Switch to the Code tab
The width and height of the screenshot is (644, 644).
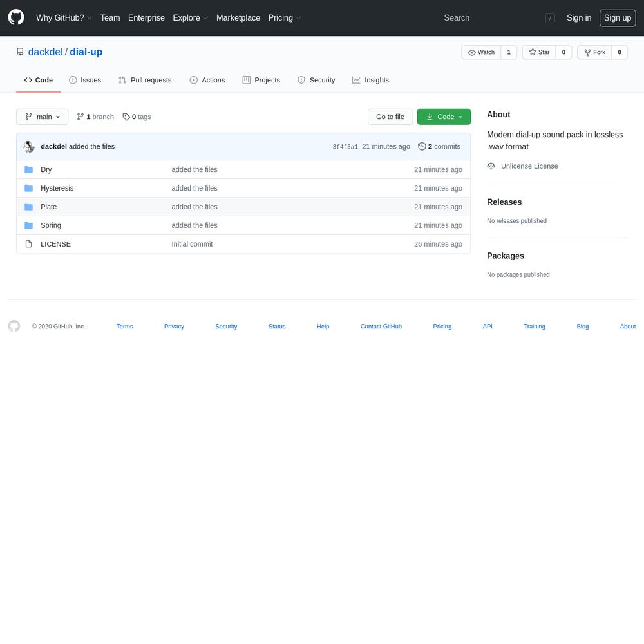click(38, 80)
